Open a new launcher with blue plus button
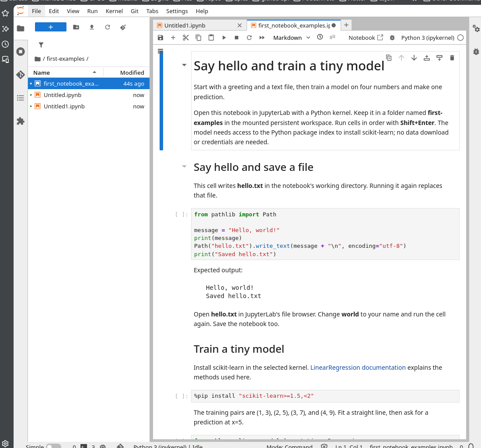Screen dimensions: 481x448 tap(51, 27)
